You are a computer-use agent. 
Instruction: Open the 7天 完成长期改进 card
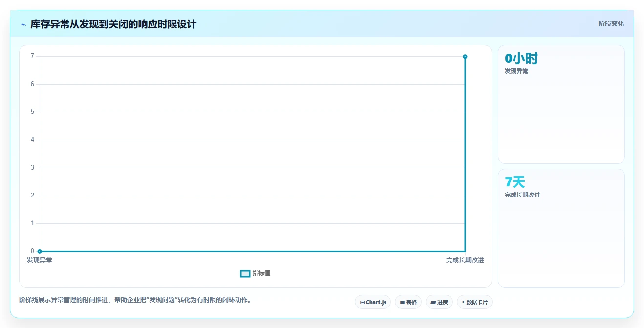click(561, 228)
